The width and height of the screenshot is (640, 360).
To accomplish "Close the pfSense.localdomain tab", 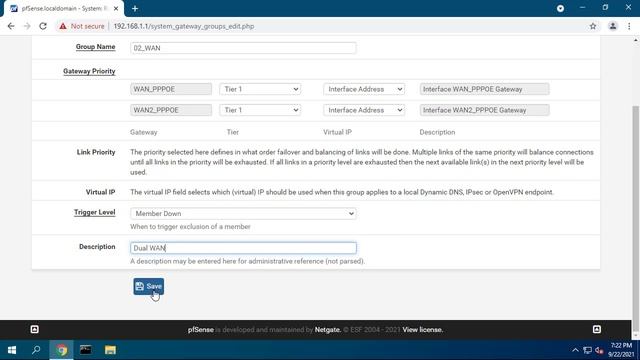I will pyautogui.click(x=116, y=8).
